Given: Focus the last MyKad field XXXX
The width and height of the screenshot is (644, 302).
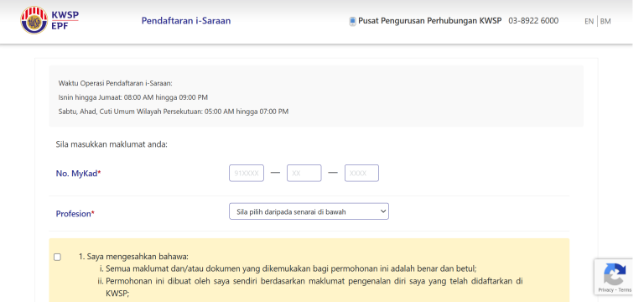Looking at the screenshot, I should 361,173.
